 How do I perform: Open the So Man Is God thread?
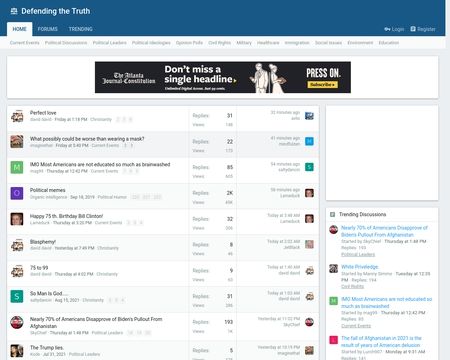(x=49, y=293)
